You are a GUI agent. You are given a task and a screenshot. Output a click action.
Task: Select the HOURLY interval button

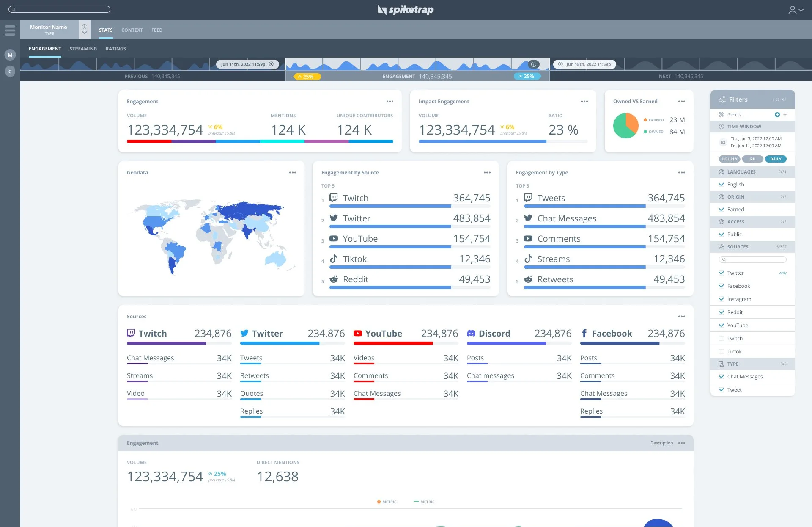(x=730, y=159)
